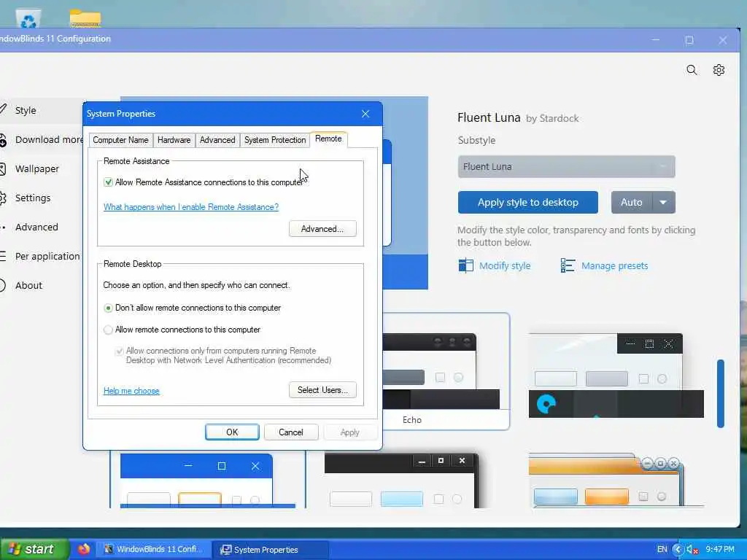The height and width of the screenshot is (560, 747).
Task: Click the Manage presets icon
Action: [568, 265]
